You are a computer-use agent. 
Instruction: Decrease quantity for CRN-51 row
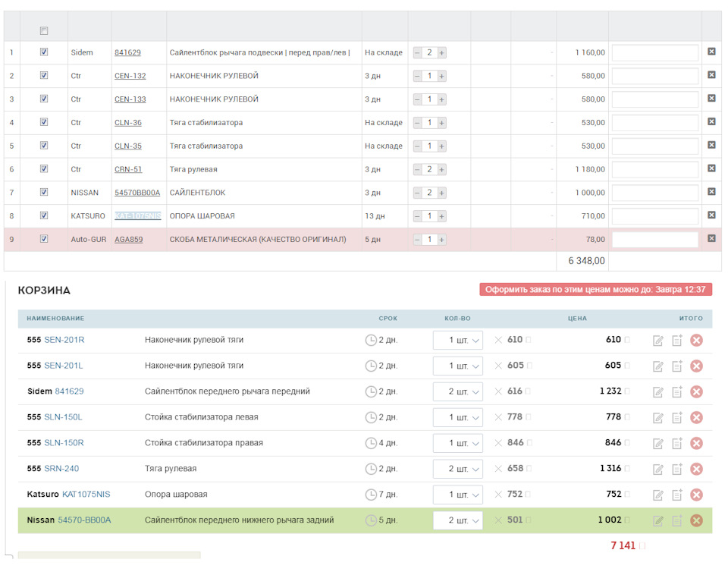[417, 169]
